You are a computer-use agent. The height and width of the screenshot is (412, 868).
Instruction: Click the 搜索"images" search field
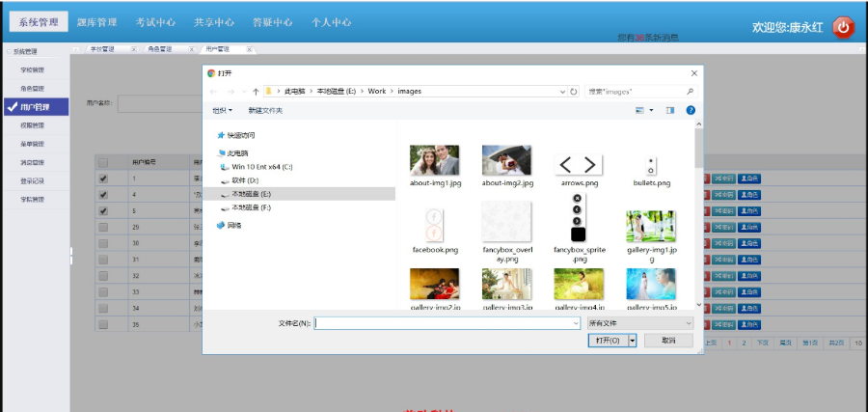coord(641,92)
